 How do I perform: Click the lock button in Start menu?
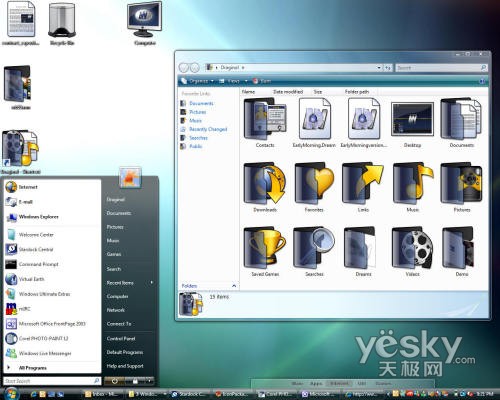tap(135, 380)
